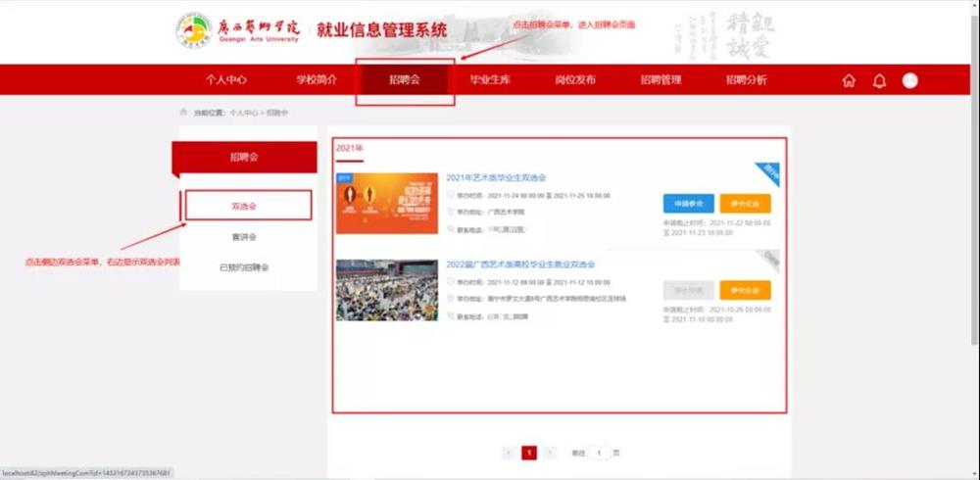
Task: Open the 毕业生库 menu
Action: pyautogui.click(x=490, y=80)
